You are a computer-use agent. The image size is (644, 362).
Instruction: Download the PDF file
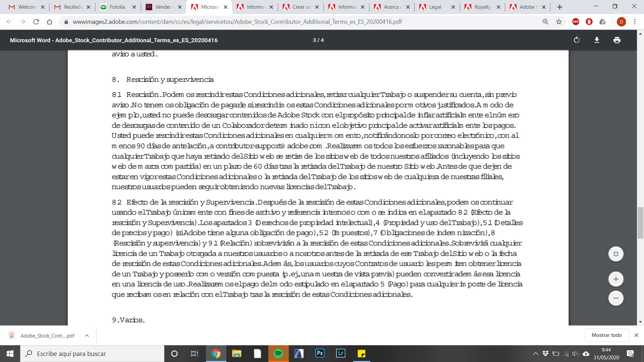pos(597,40)
